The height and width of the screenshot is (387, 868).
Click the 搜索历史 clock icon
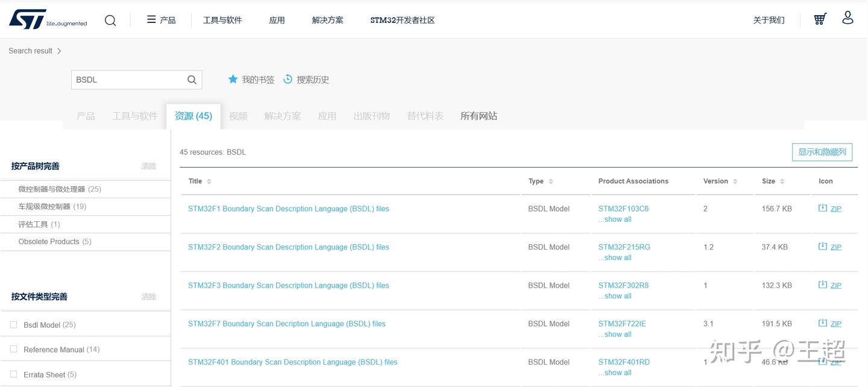coord(288,79)
